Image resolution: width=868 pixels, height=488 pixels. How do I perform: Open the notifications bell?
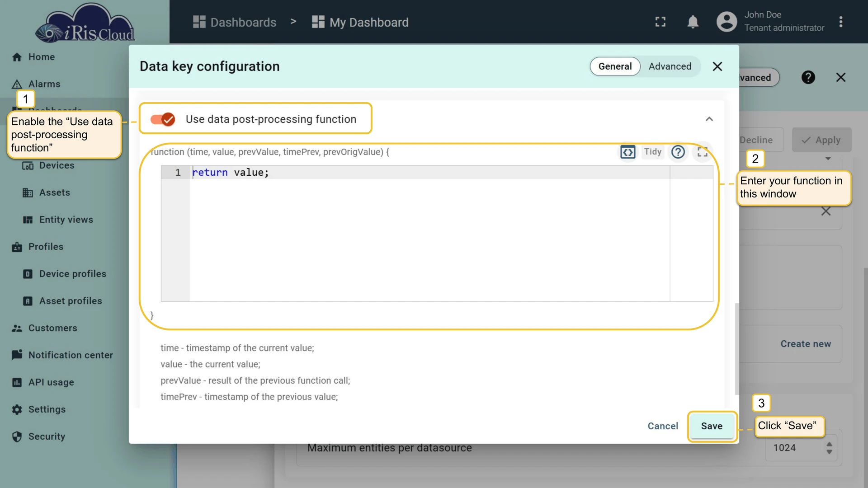pos(693,22)
